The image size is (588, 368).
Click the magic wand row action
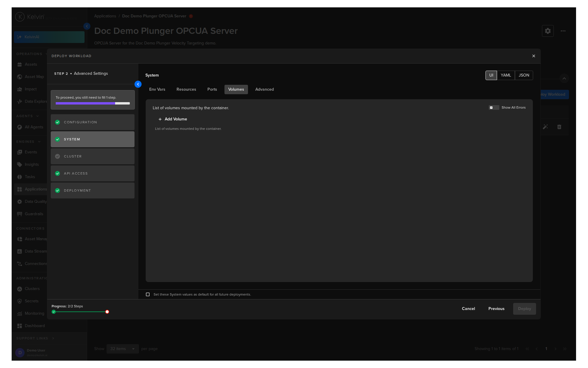tap(545, 127)
